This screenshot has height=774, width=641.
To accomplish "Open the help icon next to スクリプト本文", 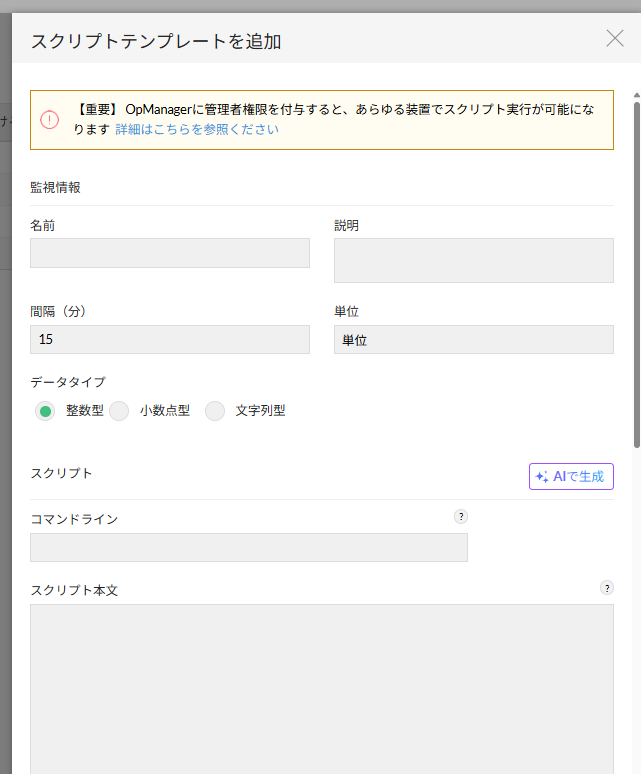I will 607,588.
